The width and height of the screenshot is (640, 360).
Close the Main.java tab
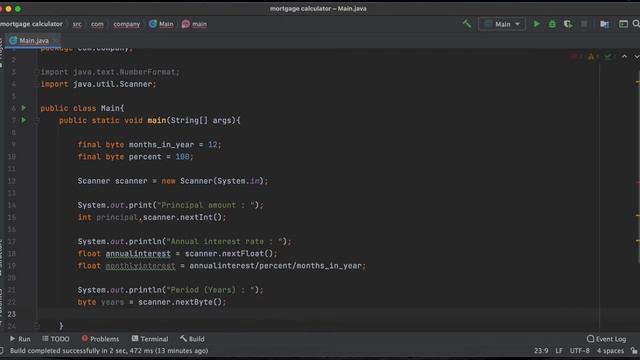coord(56,40)
